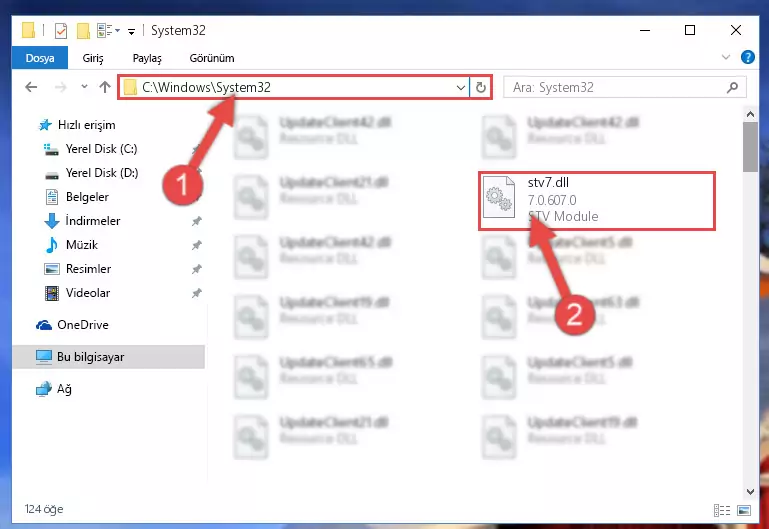Select the stv7.dll file
Image resolution: width=769 pixels, height=529 pixels.
coord(597,201)
